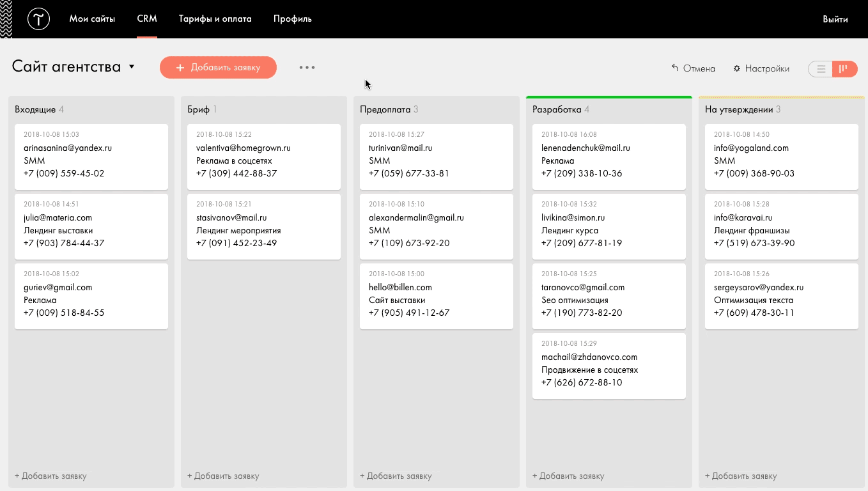This screenshot has width=868, height=491.
Task: Open the hello@billen.com lead card
Action: (437, 296)
